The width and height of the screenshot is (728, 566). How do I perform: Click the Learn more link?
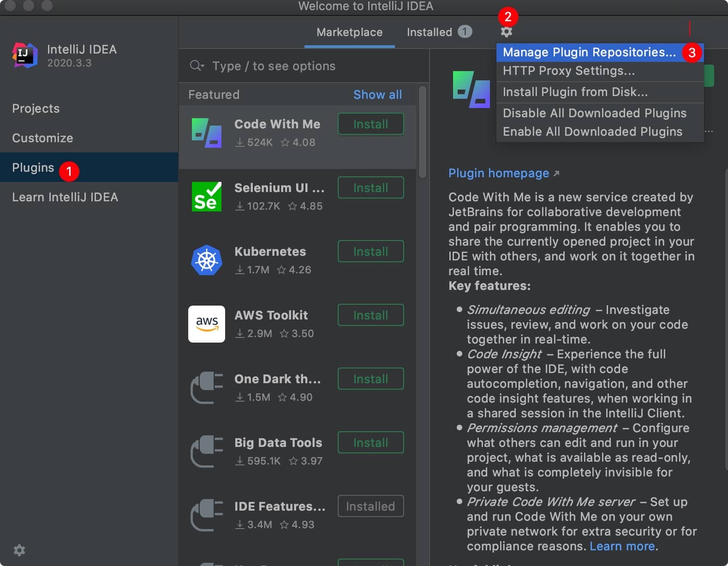(x=622, y=546)
